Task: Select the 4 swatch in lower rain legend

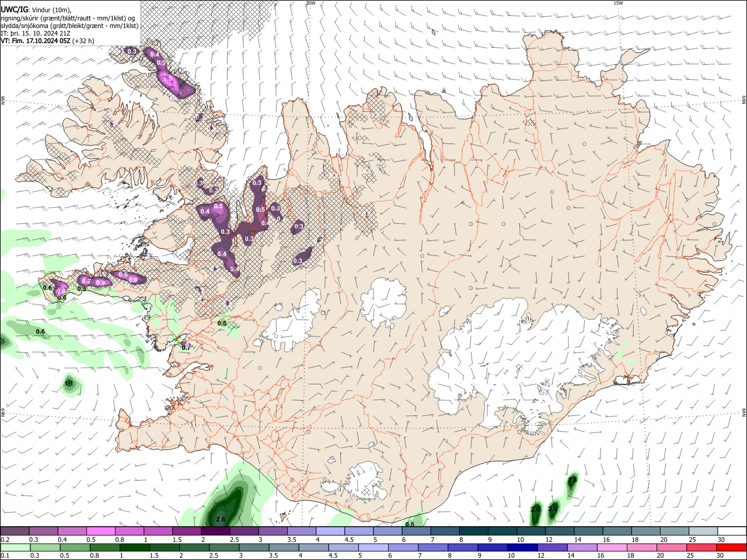Action: 313,547
